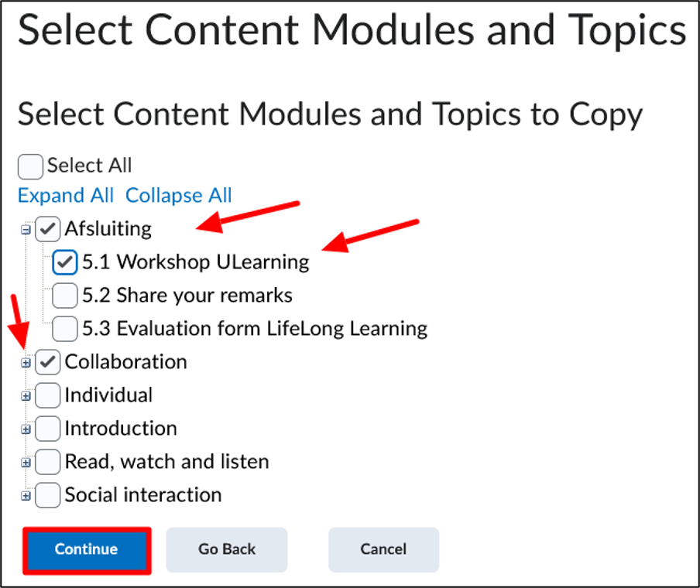
Task: Uncheck the Collaboration checkbox
Action: tap(48, 362)
